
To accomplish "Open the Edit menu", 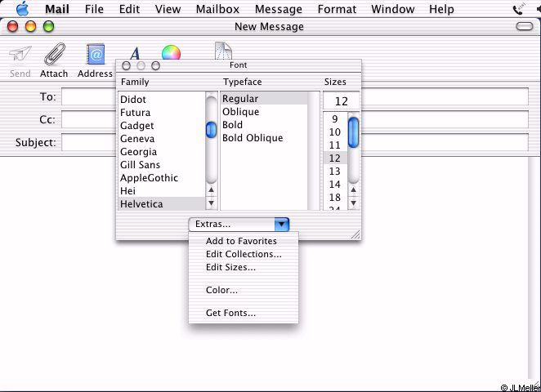I will point(129,9).
